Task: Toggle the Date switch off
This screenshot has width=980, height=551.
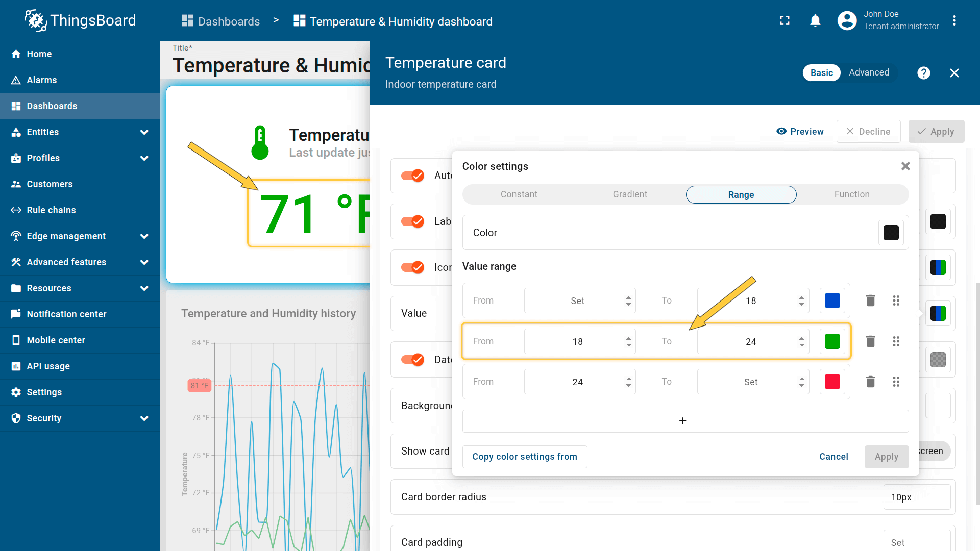Action: (412, 360)
